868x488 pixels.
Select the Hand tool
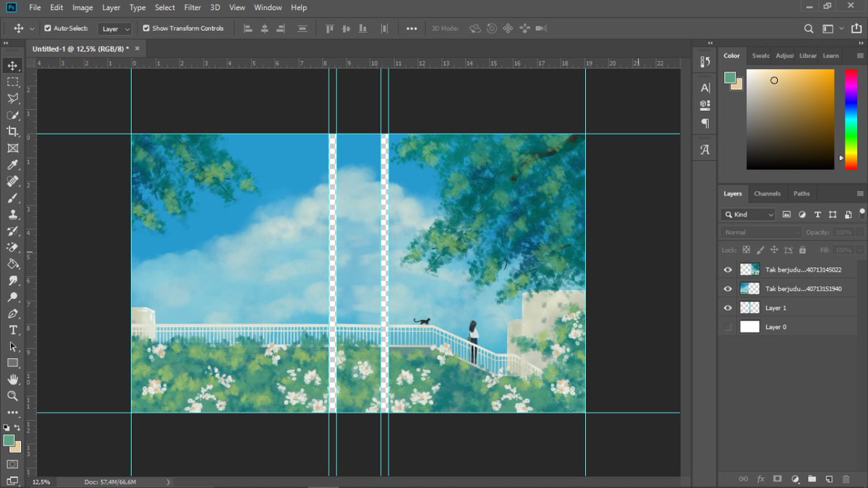pyautogui.click(x=12, y=379)
